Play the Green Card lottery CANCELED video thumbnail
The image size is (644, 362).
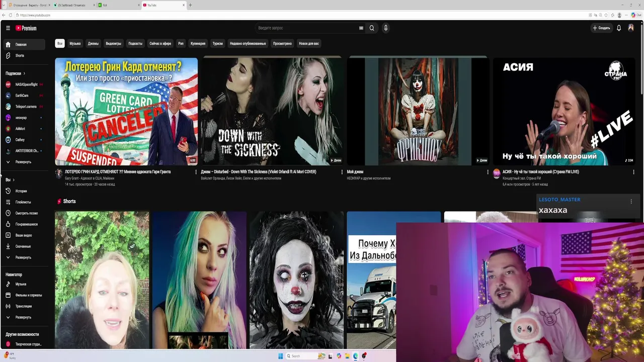click(126, 112)
